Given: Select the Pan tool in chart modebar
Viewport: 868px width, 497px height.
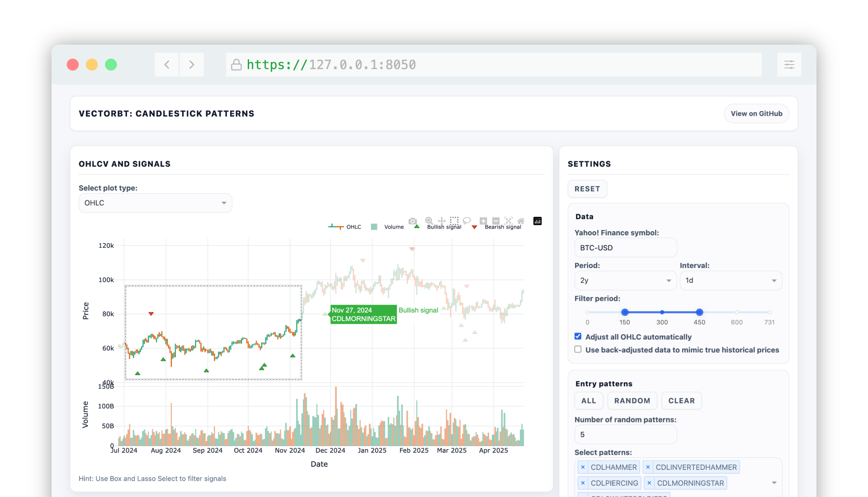Looking at the screenshot, I should click(442, 221).
